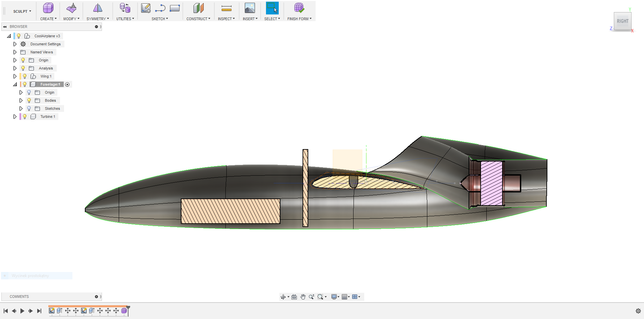Click the Symmetry mirror icon
644x319 pixels.
(x=98, y=8)
